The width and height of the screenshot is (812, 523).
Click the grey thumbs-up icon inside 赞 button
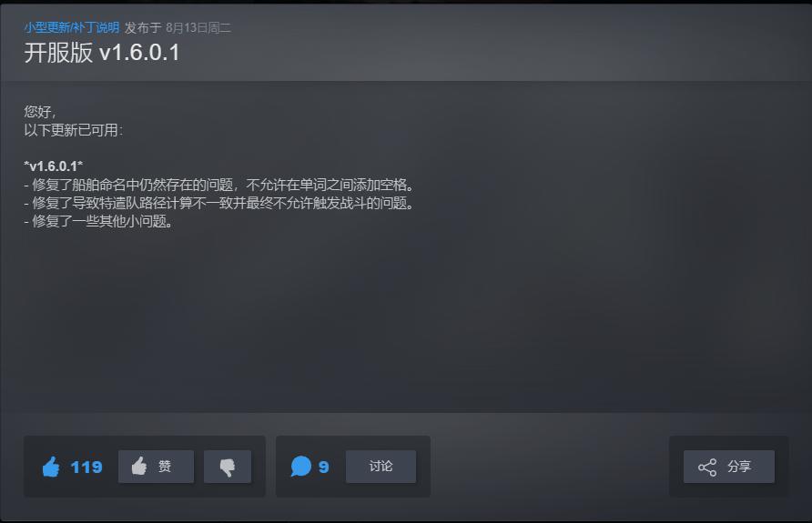138,466
